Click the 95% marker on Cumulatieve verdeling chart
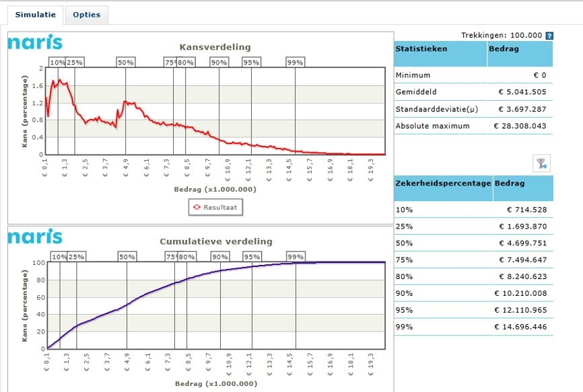Screen dimensions: 583x392 point(252,257)
